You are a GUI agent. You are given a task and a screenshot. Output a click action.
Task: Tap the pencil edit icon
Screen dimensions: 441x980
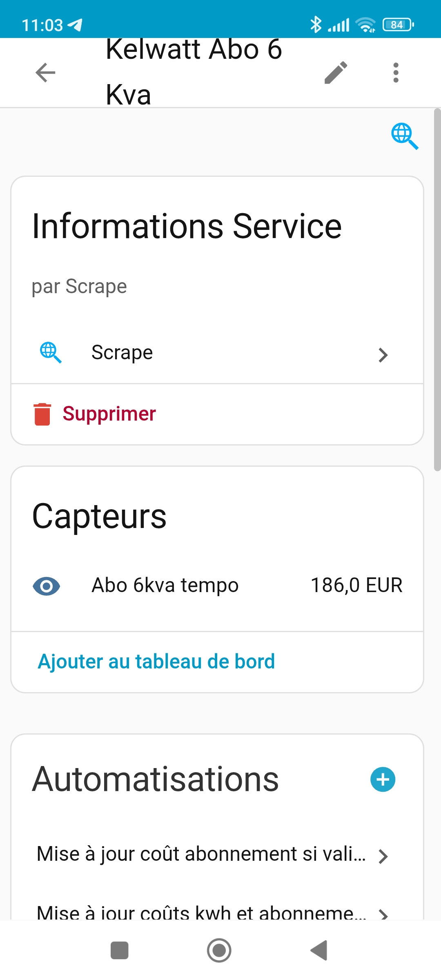pyautogui.click(x=336, y=73)
